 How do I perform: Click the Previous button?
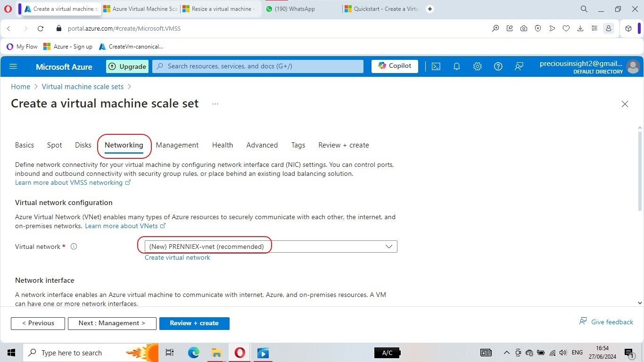(38, 323)
